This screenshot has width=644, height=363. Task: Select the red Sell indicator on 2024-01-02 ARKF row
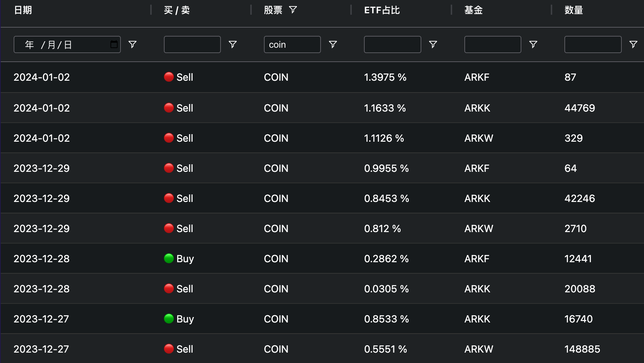[169, 77]
